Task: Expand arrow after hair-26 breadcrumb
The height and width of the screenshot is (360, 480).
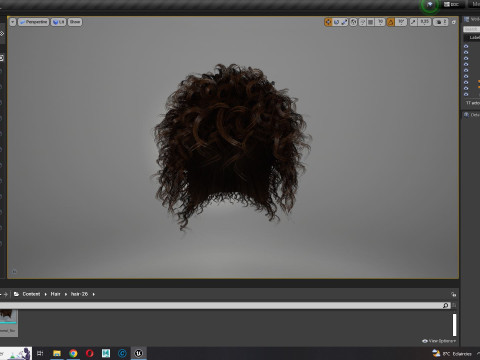Action: click(x=94, y=294)
